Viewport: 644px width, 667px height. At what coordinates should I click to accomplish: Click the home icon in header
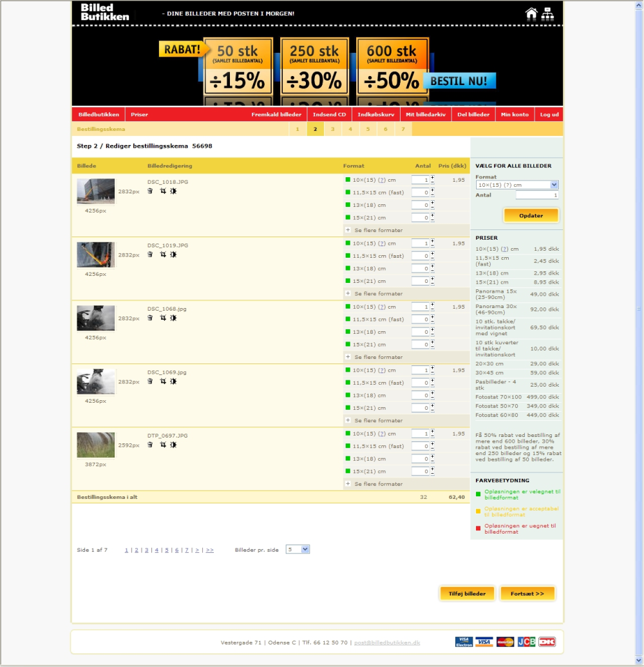[x=531, y=14]
